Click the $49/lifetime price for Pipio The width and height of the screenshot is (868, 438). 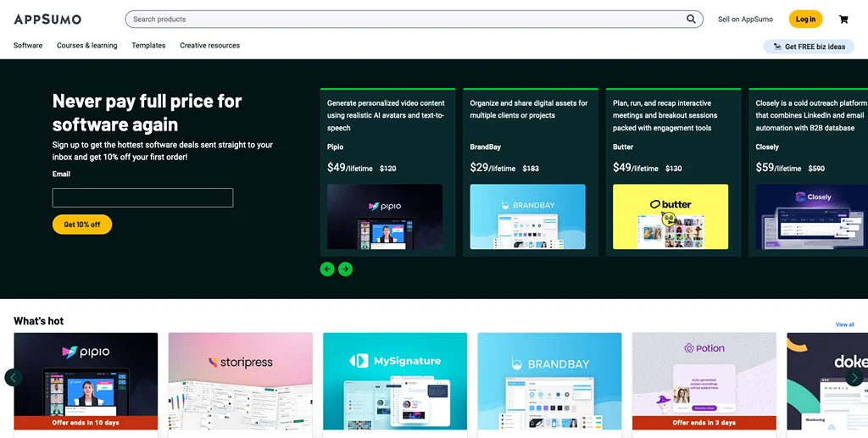point(350,167)
